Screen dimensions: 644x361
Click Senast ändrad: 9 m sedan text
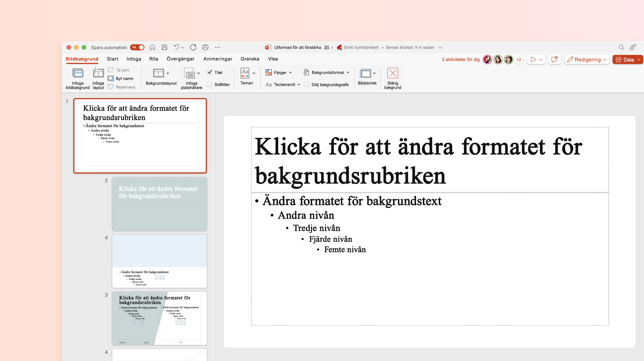(x=410, y=47)
